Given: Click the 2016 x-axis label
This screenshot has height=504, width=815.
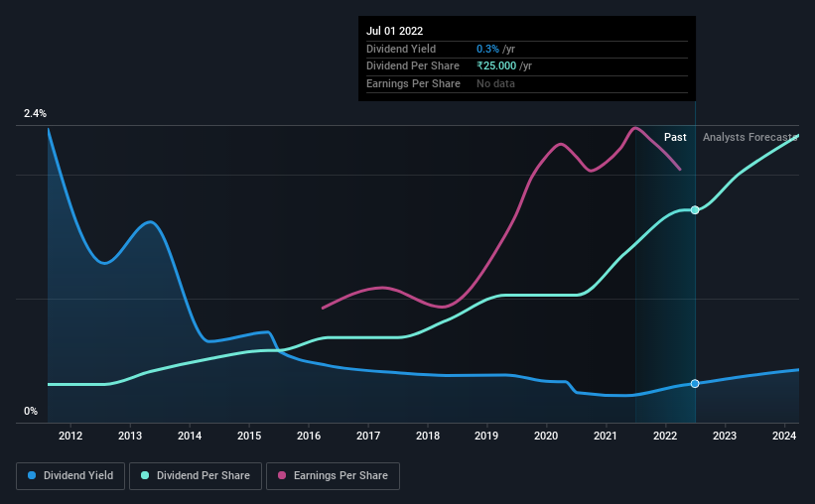Looking at the screenshot, I should tap(309, 436).
